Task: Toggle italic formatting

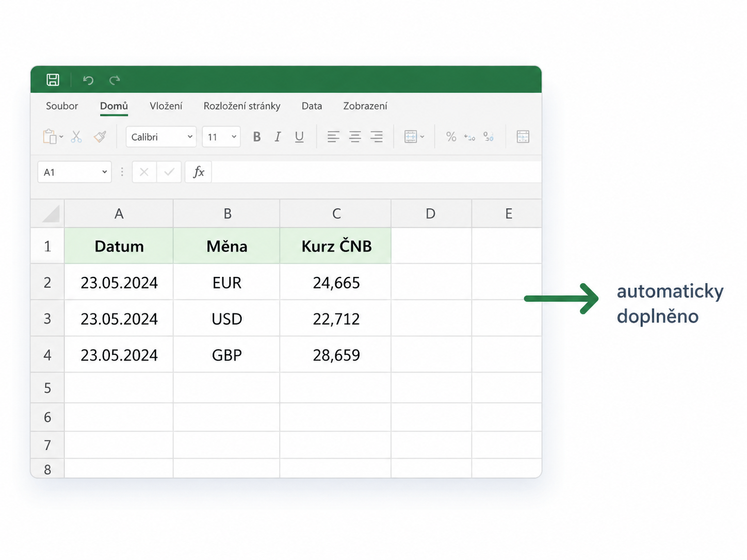Action: (x=278, y=137)
